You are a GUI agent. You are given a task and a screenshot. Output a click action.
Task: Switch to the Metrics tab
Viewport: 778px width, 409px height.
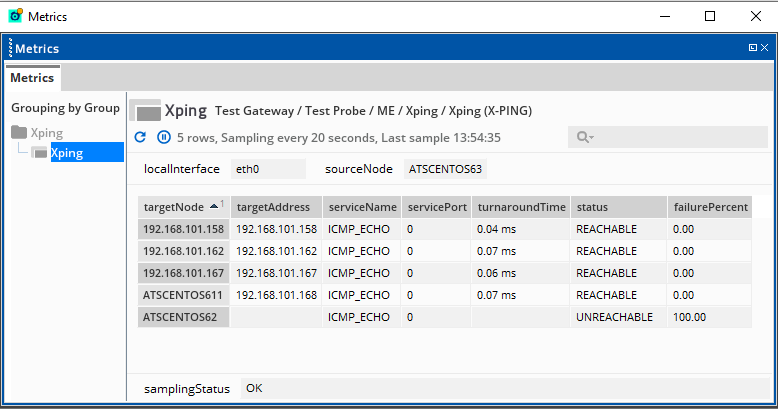tap(32, 78)
